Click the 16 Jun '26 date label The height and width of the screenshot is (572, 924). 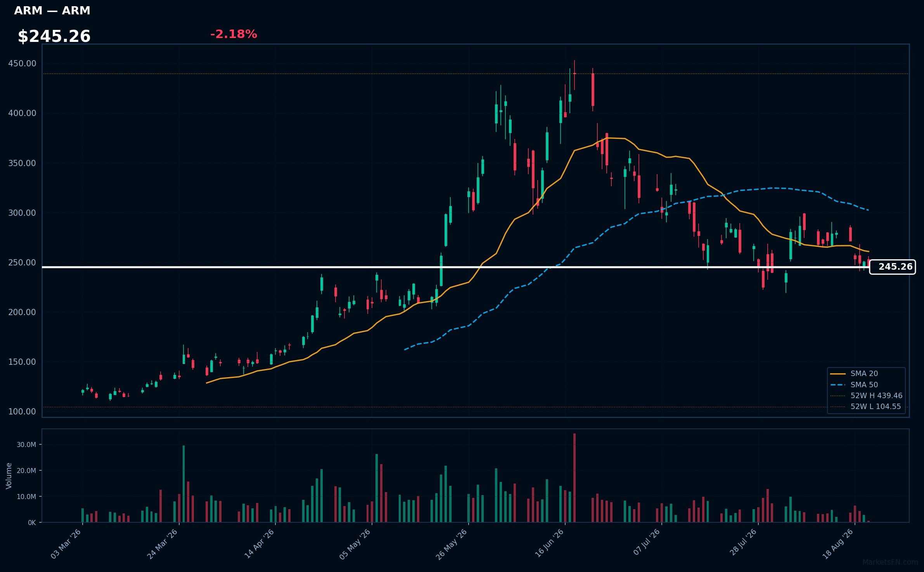click(x=549, y=543)
